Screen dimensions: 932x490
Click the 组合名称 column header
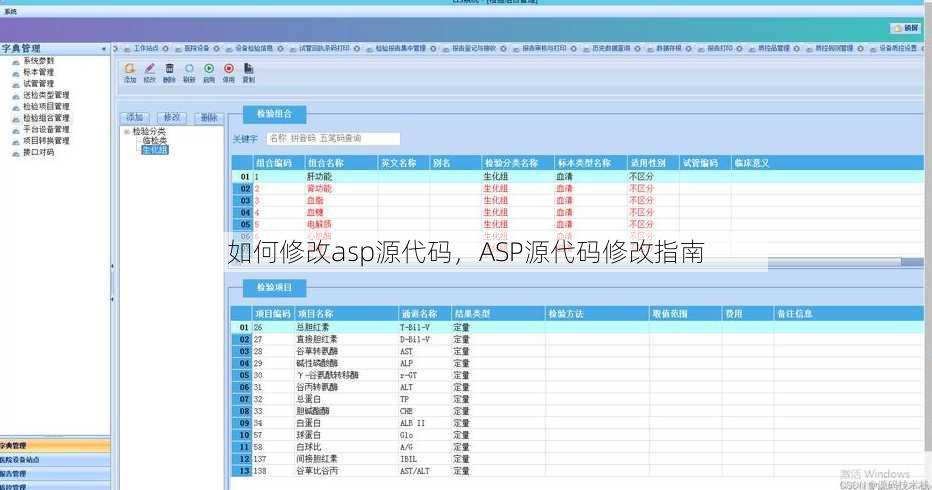(341, 163)
